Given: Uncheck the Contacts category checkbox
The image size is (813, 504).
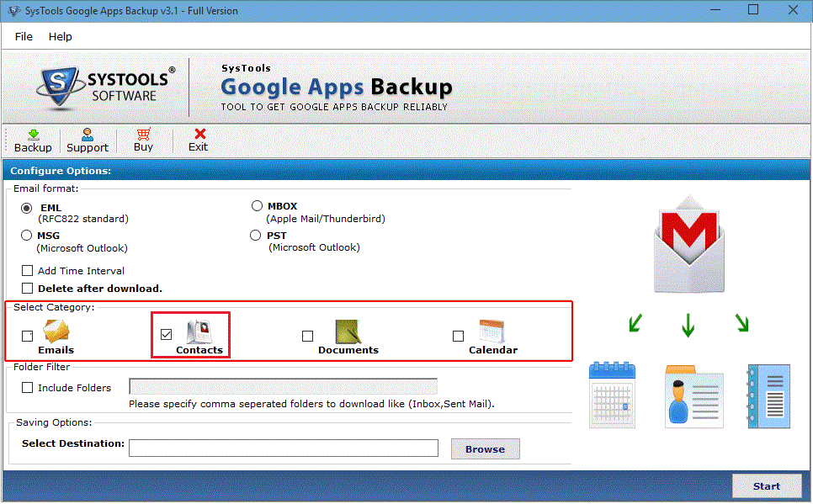Looking at the screenshot, I should 166,334.
